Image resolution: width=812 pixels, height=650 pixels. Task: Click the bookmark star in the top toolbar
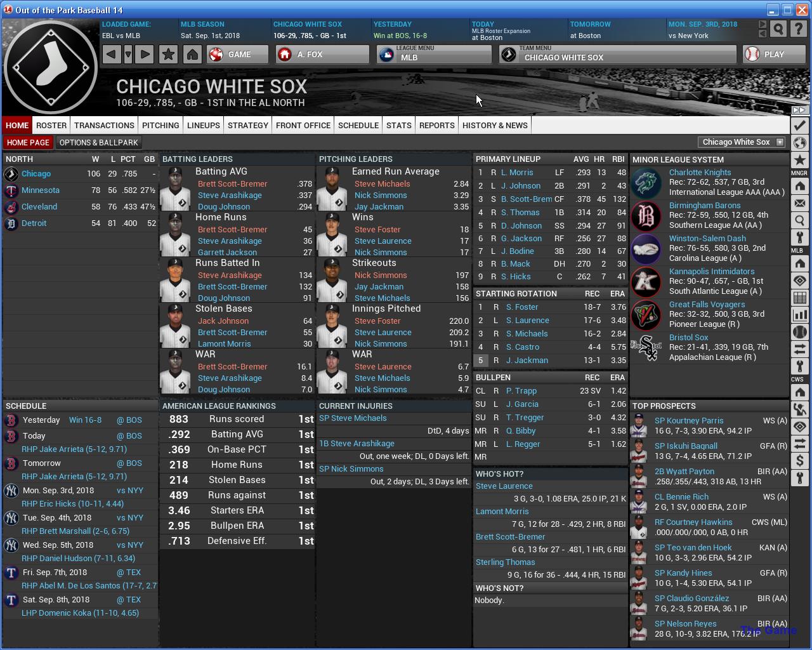[168, 55]
